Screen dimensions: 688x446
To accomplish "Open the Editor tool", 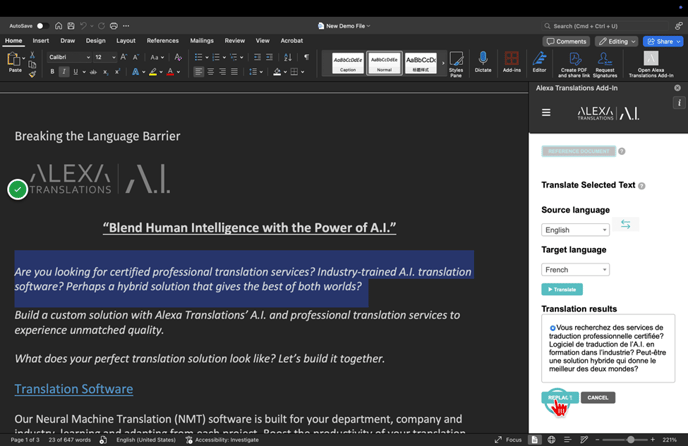I will [539, 62].
